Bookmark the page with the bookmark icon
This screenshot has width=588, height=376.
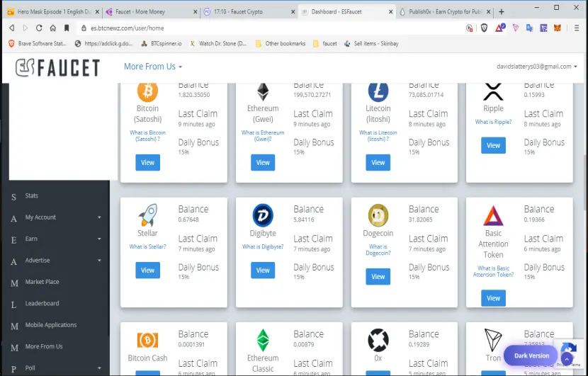67,28
